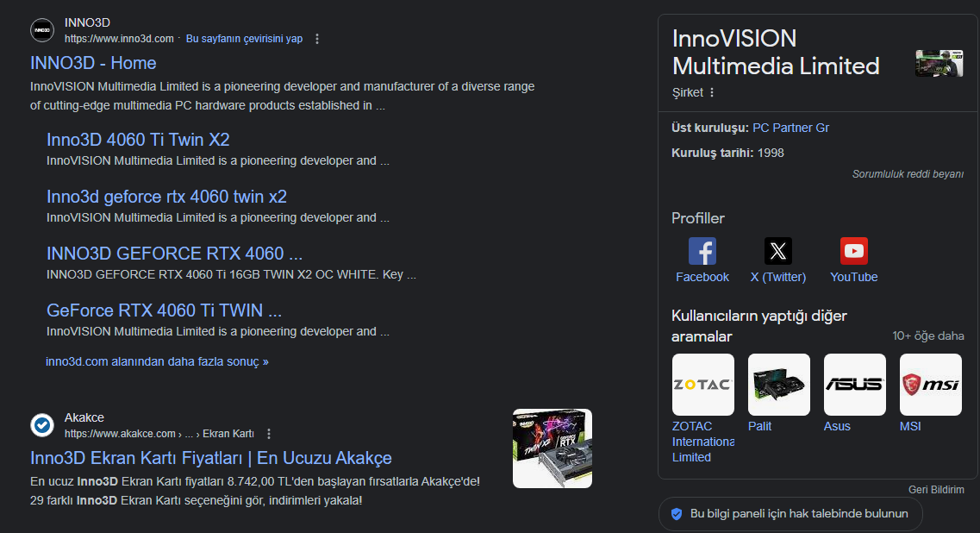This screenshot has height=533, width=980.
Task: Click the YouTube text link
Action: click(x=854, y=277)
